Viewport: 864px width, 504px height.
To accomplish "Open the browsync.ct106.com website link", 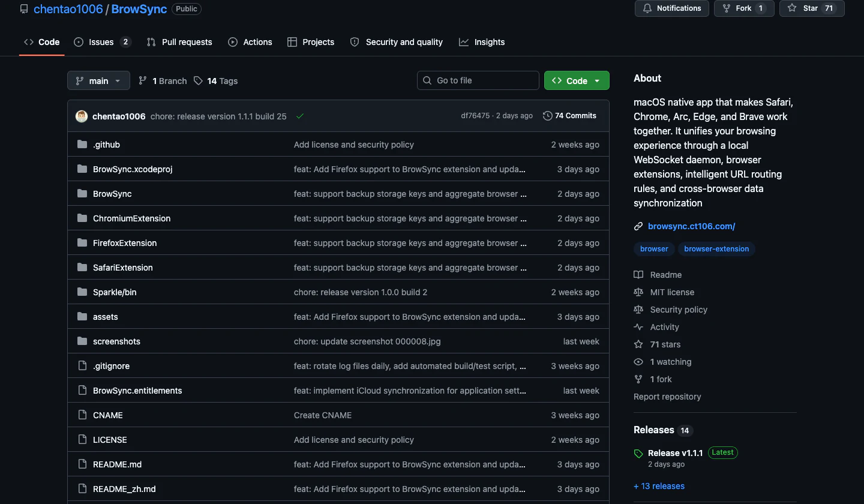I will (692, 226).
